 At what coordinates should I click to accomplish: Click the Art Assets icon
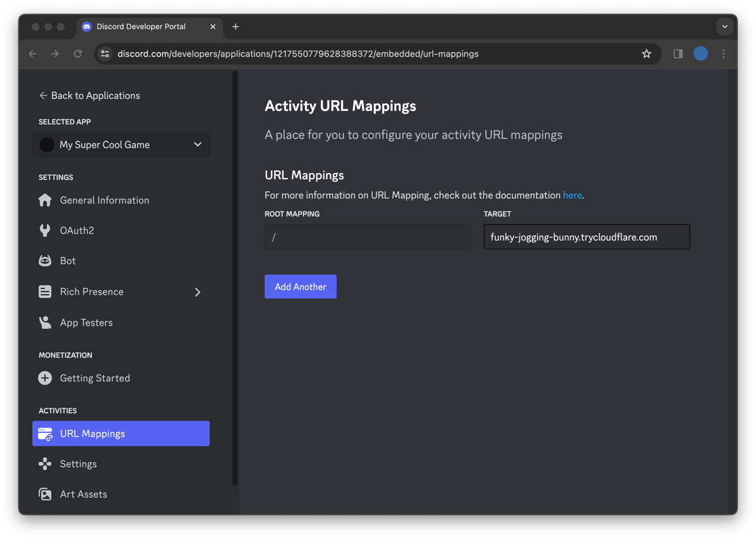(45, 494)
